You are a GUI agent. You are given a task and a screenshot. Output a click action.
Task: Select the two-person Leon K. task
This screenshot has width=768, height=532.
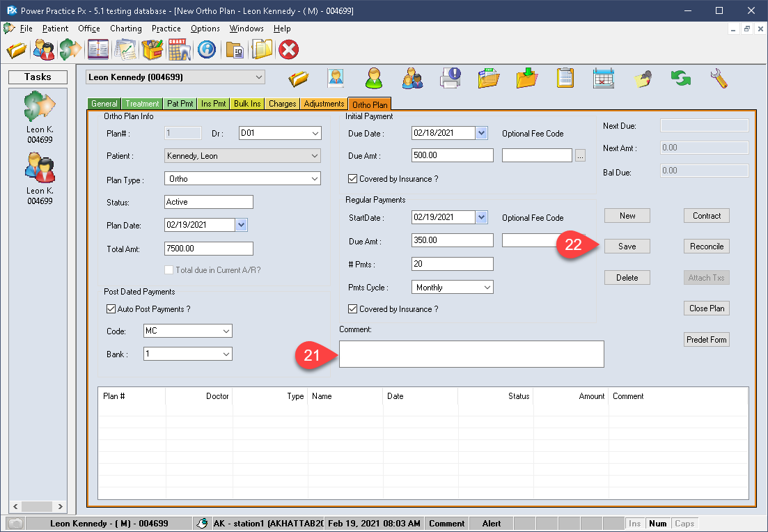coord(40,179)
